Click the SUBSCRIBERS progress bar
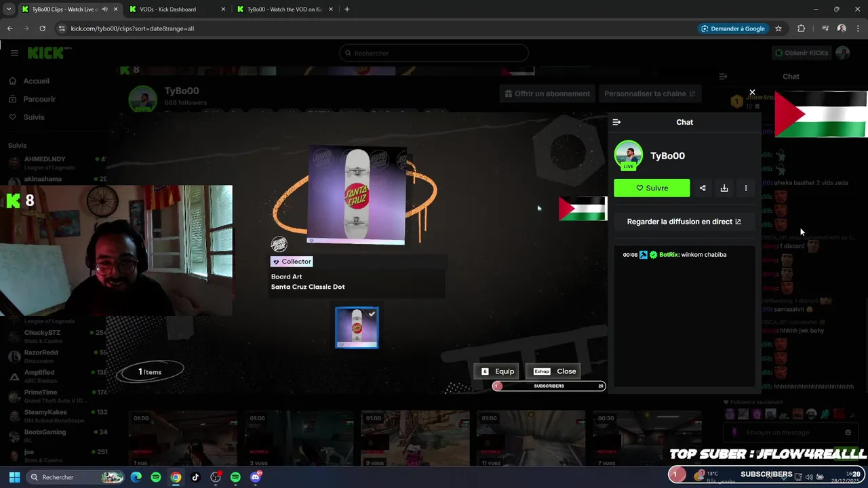Viewport: 868px width, 488px height. 549,386
